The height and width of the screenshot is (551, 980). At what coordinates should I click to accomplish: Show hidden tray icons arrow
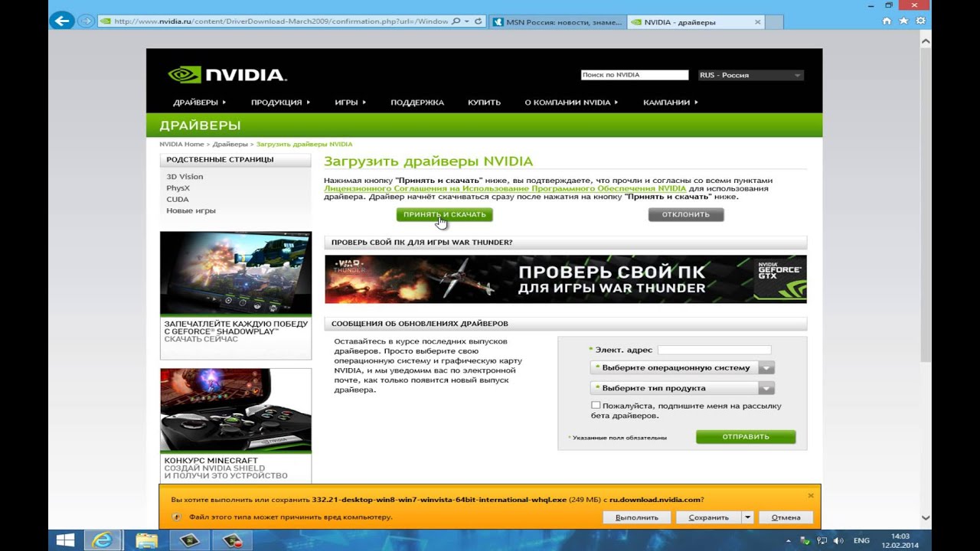(788, 540)
